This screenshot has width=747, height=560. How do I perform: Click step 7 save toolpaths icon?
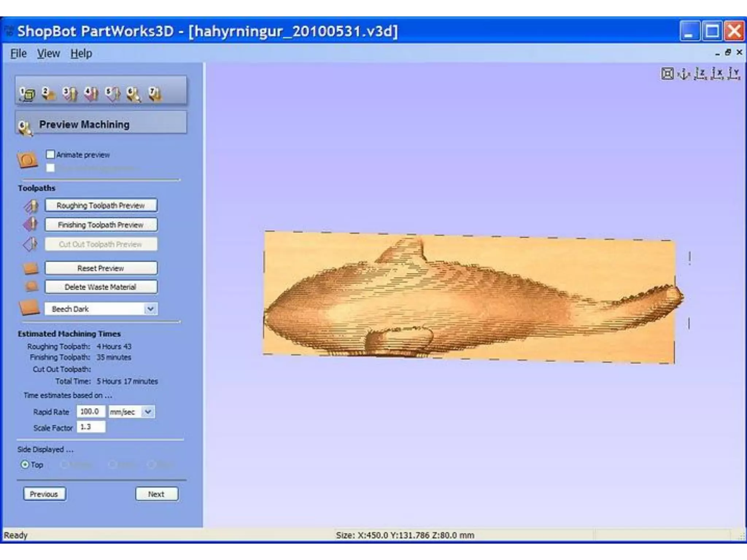(155, 94)
